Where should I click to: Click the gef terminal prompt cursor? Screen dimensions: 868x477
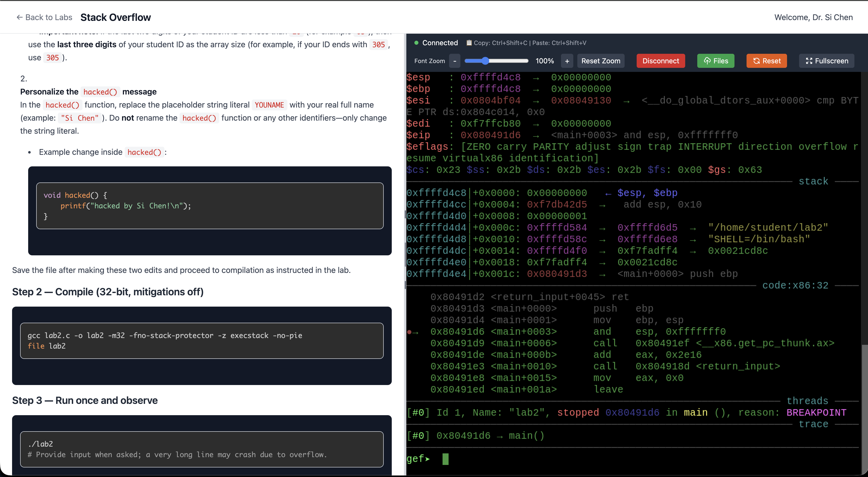pyautogui.click(x=445, y=459)
